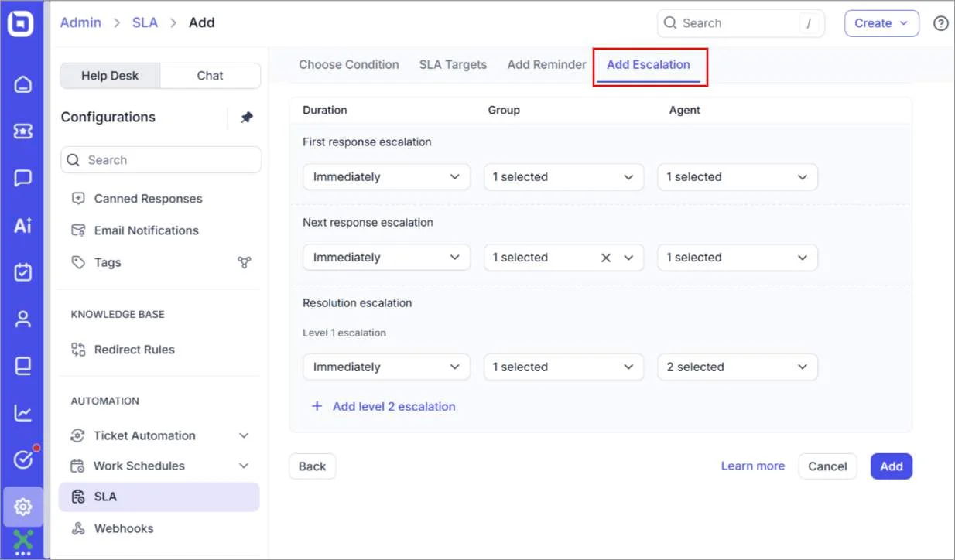Select the Tickets icon in the left sidebar

(22, 131)
